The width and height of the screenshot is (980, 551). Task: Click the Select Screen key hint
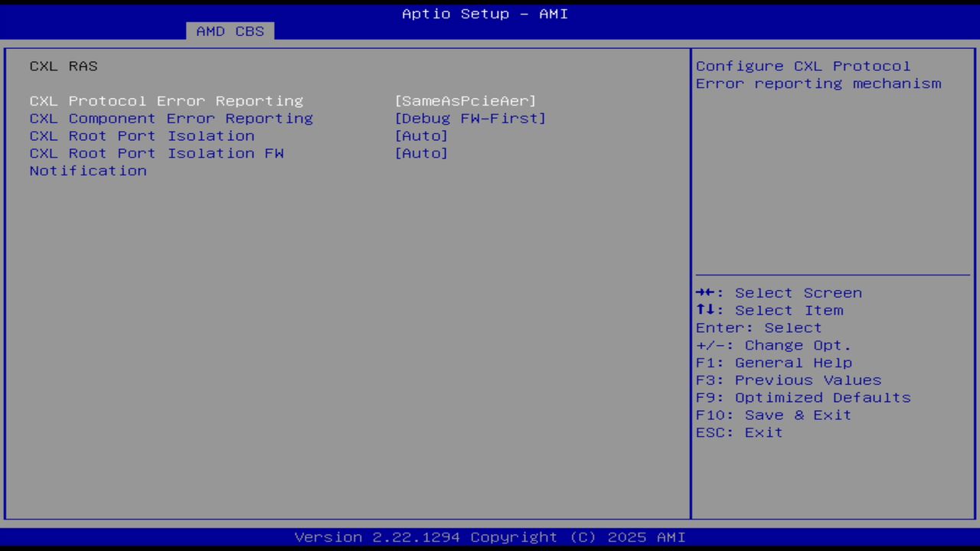coord(779,293)
